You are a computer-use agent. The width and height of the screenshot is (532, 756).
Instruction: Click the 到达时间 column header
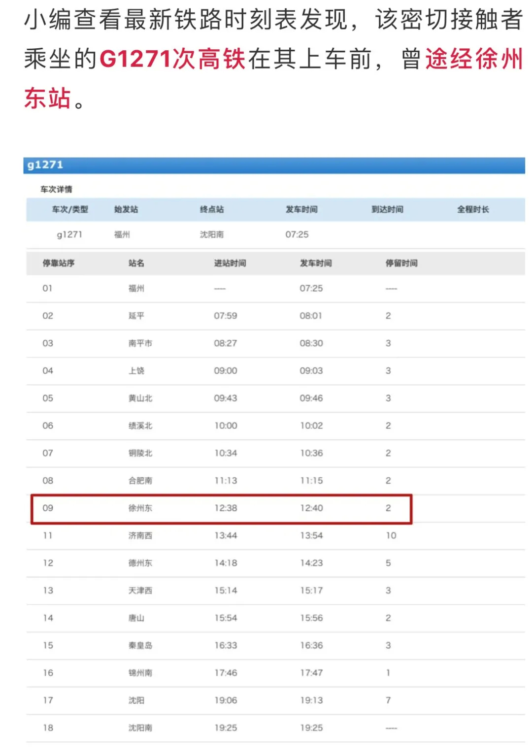coord(387,209)
